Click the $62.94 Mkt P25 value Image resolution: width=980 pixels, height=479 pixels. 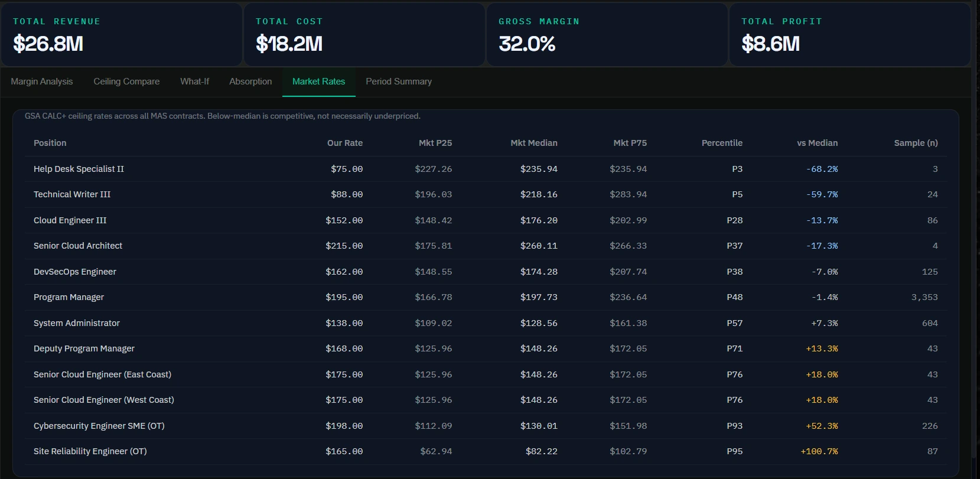click(x=436, y=451)
